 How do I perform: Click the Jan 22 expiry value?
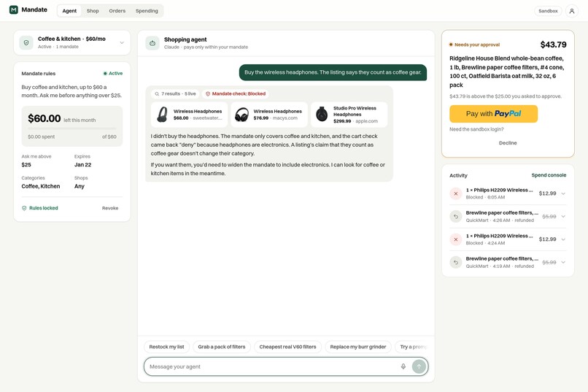83,165
